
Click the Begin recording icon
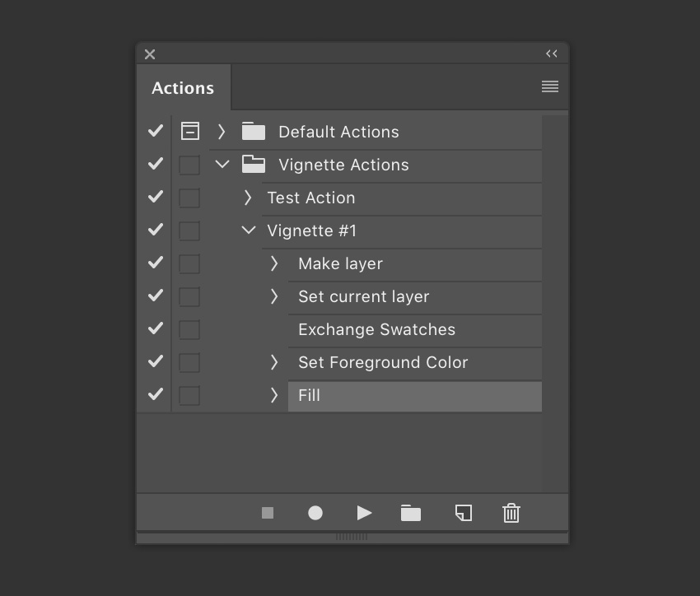click(x=315, y=512)
